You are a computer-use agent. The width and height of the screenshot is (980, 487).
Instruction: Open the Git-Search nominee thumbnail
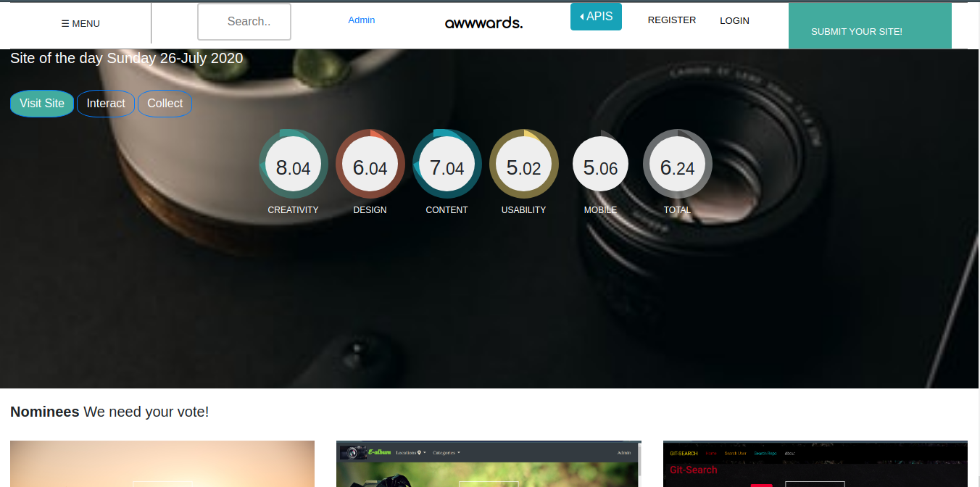[x=815, y=465]
